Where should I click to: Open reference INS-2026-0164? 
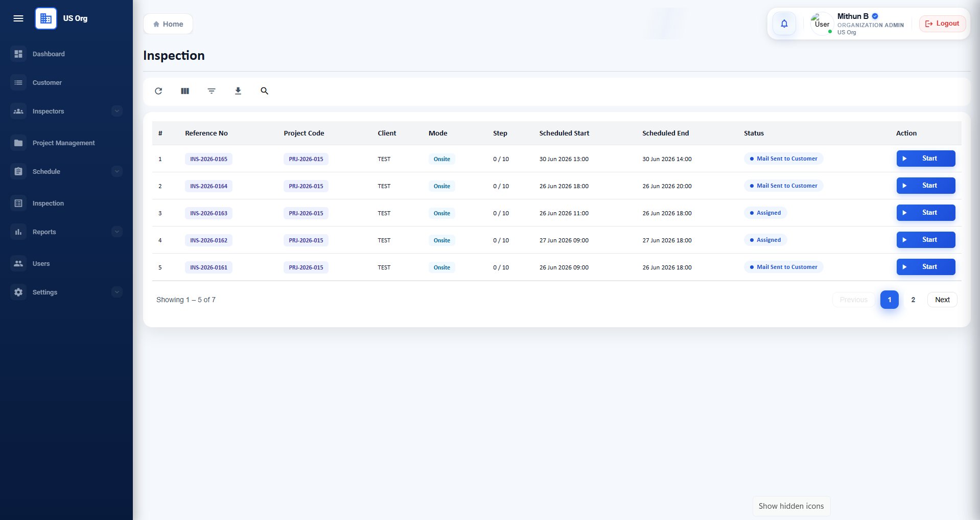point(208,186)
